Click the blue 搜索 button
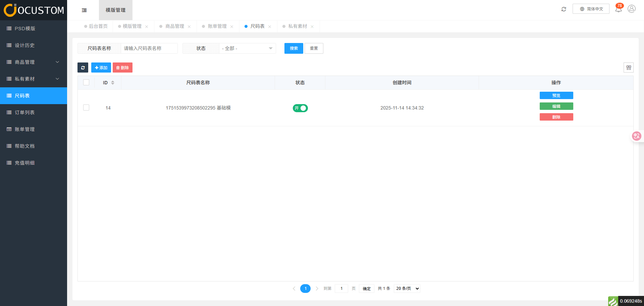The width and height of the screenshot is (644, 306). tap(293, 48)
